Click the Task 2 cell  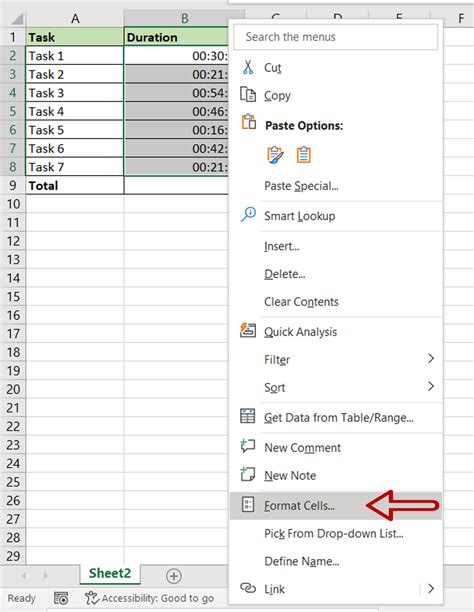[75, 74]
